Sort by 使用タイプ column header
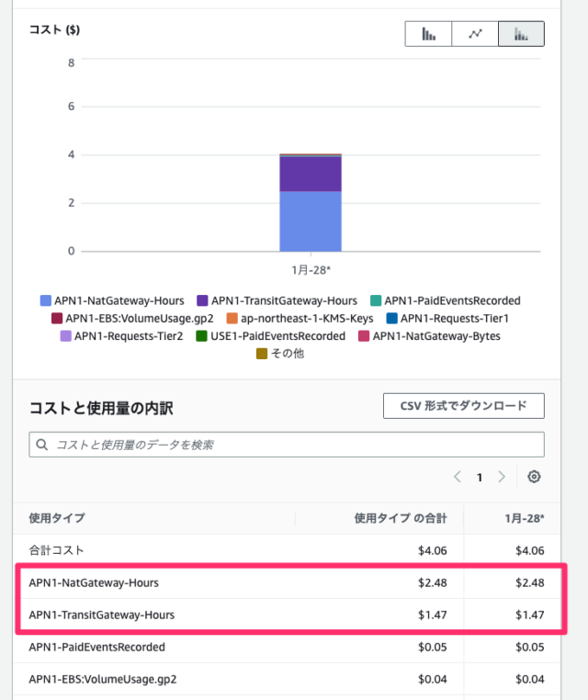The image size is (588, 700). point(57,518)
